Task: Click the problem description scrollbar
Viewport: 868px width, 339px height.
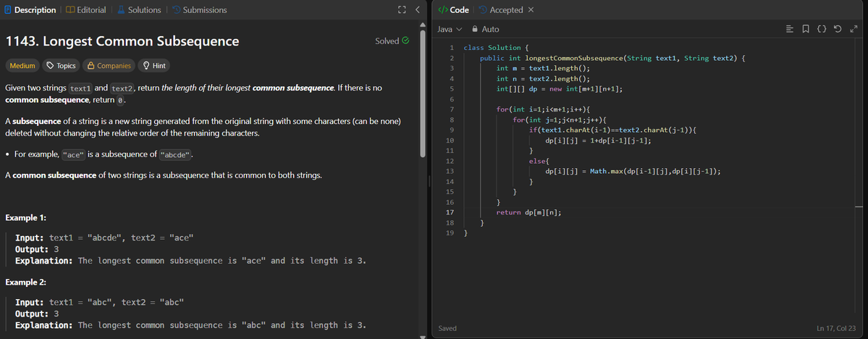Action: pyautogui.click(x=422, y=95)
